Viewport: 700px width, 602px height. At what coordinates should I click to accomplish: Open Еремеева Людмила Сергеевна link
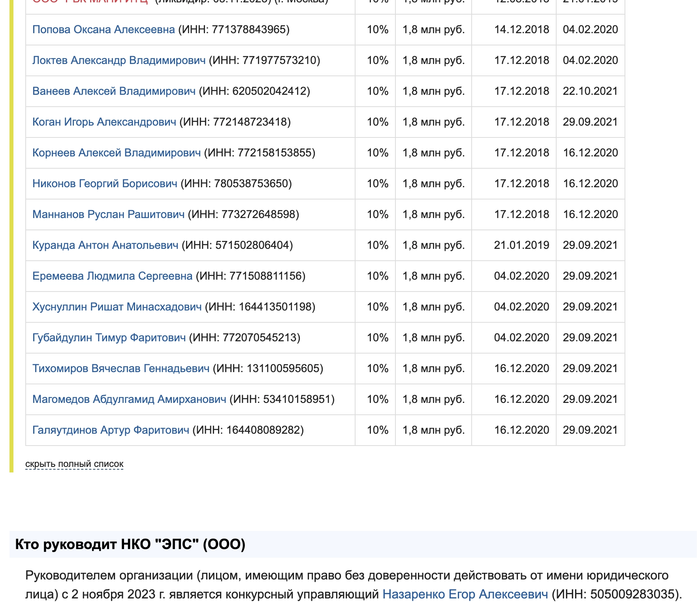pyautogui.click(x=113, y=276)
